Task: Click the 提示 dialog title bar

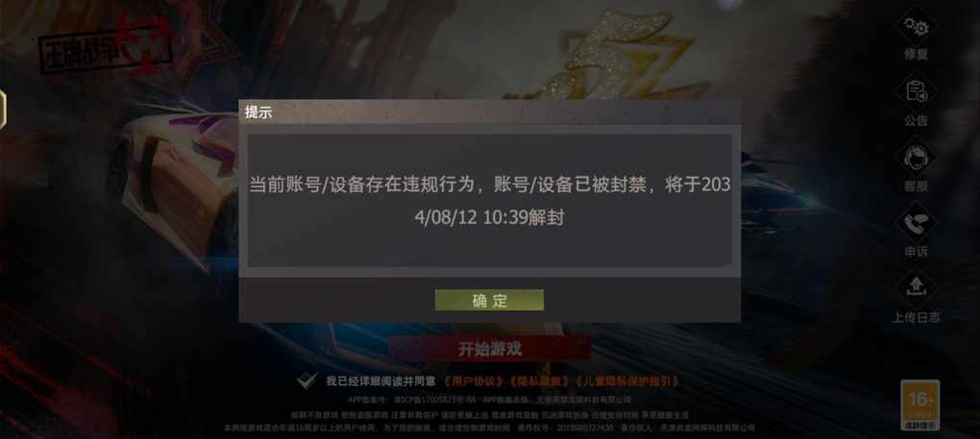Action: click(489, 112)
